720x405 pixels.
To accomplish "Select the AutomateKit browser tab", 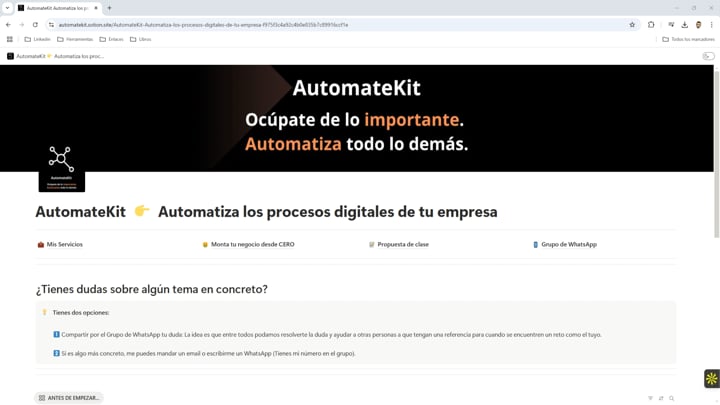I will click(57, 8).
